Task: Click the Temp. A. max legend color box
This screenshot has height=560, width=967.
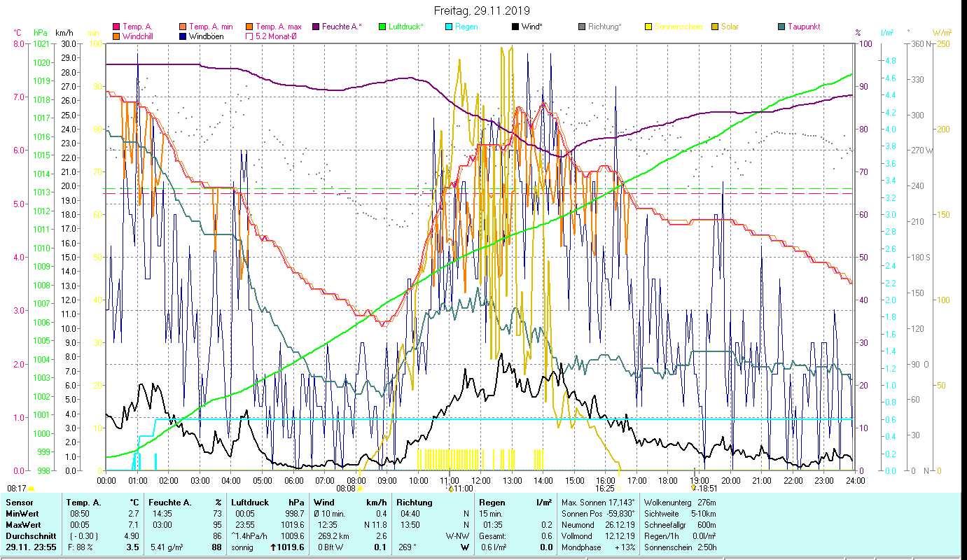Action: click(250, 27)
